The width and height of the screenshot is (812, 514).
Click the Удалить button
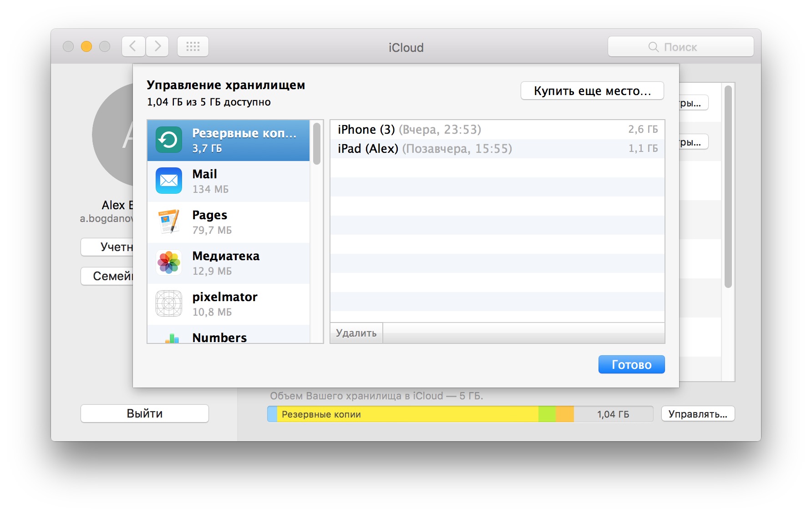click(356, 333)
